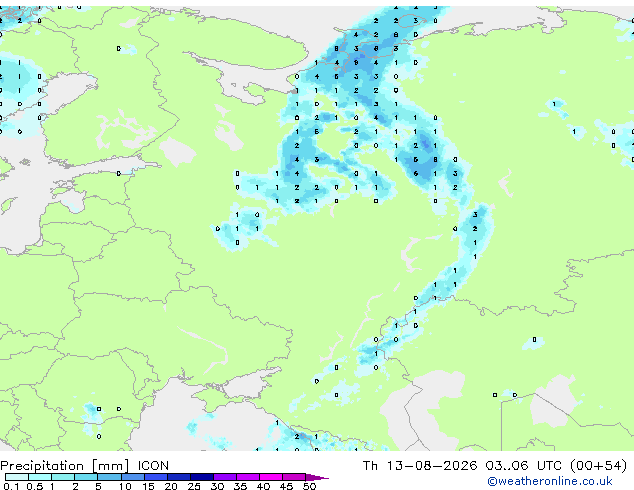The height and width of the screenshot is (490, 634).
Task: Select the 5–10 mm legend color box
Action: coord(109,477)
